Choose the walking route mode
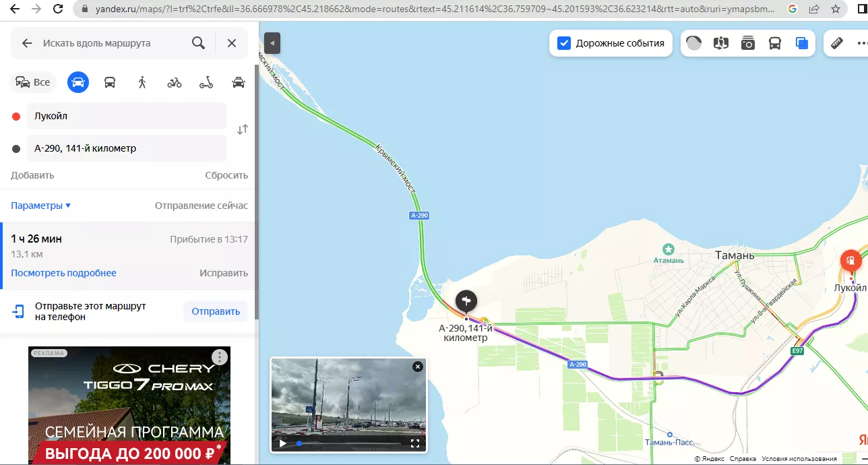The height and width of the screenshot is (465, 868). (x=142, y=82)
